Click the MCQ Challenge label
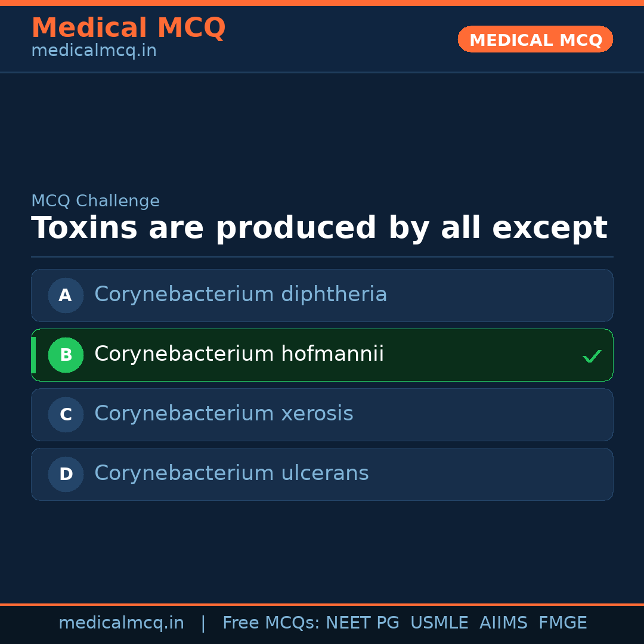The image size is (644, 644). coord(95,202)
